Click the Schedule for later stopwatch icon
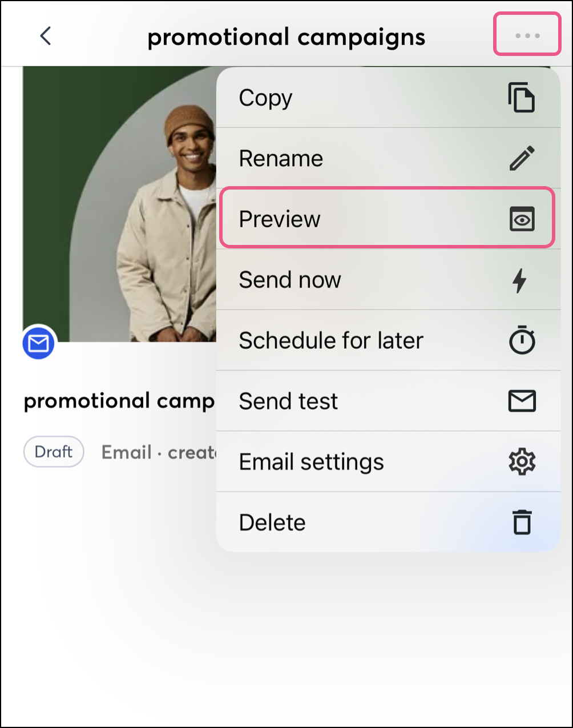This screenshot has width=573, height=728. [x=522, y=341]
